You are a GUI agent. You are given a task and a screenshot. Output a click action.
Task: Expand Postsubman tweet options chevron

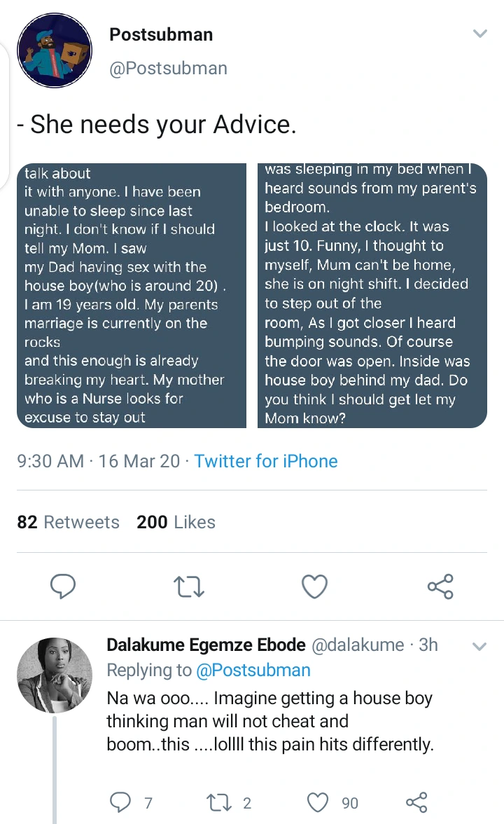(479, 34)
